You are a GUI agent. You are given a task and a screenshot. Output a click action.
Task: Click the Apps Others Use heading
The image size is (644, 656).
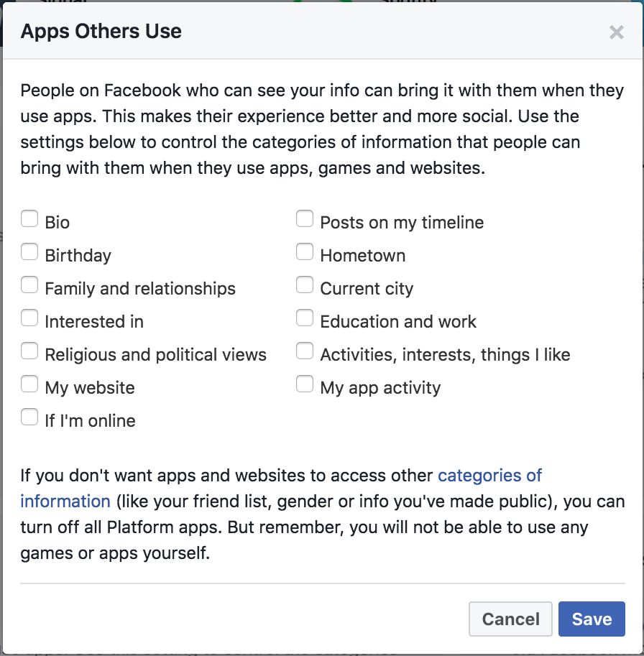(x=101, y=32)
